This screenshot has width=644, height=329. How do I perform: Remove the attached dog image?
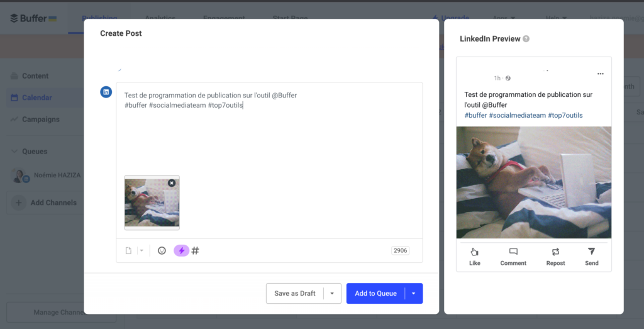pyautogui.click(x=172, y=183)
